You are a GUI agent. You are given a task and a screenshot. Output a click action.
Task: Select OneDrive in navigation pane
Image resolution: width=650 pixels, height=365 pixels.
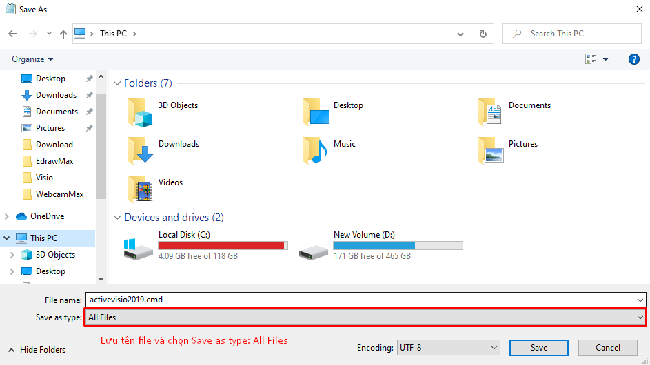(47, 216)
